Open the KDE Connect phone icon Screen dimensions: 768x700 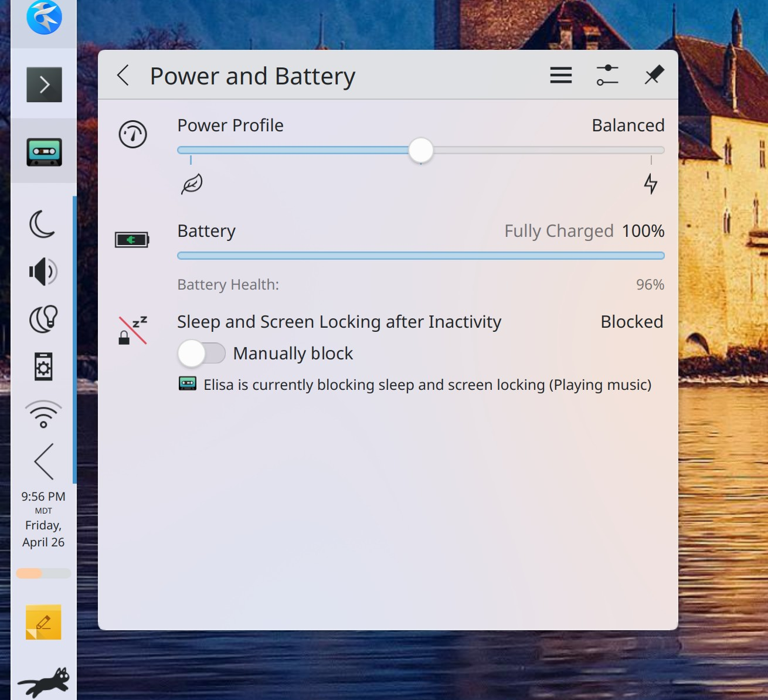(43, 367)
